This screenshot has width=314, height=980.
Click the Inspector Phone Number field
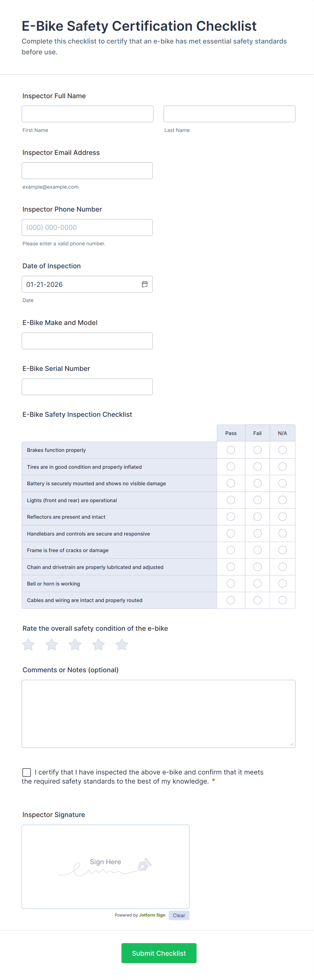87,227
